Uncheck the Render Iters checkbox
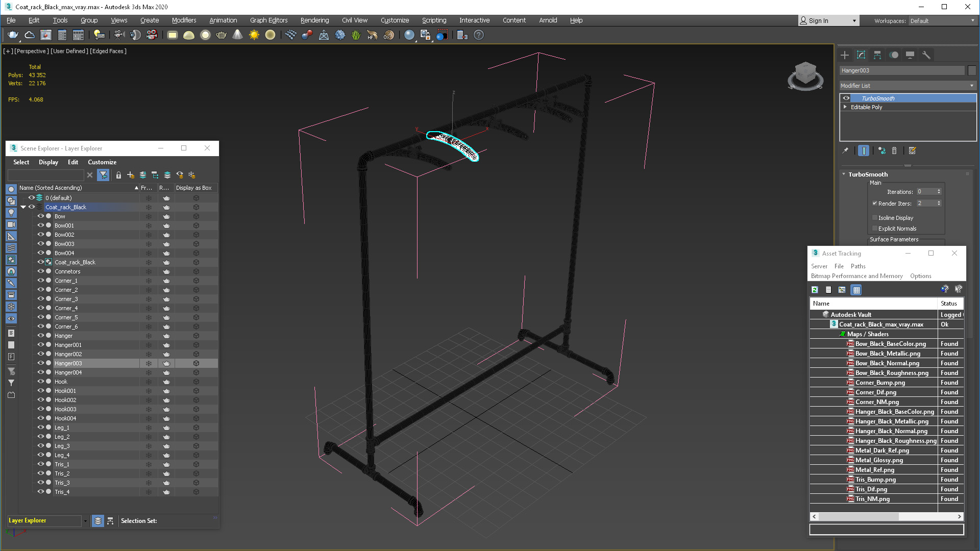The width and height of the screenshot is (980, 551). pyautogui.click(x=875, y=203)
